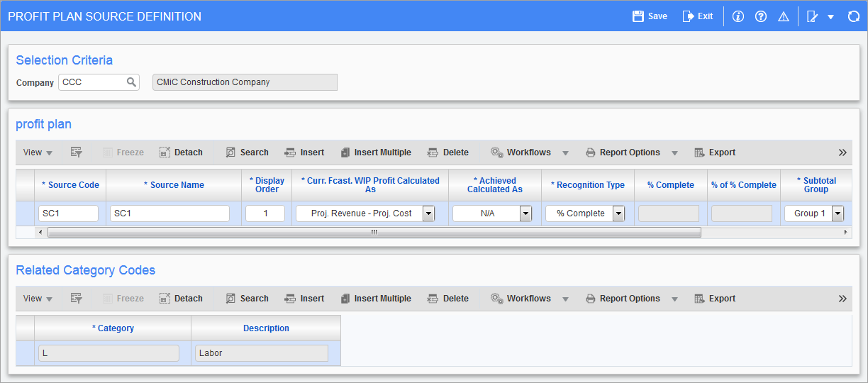This screenshot has width=868, height=383.
Task: Open company lookup magnifier icon
Action: tap(131, 82)
